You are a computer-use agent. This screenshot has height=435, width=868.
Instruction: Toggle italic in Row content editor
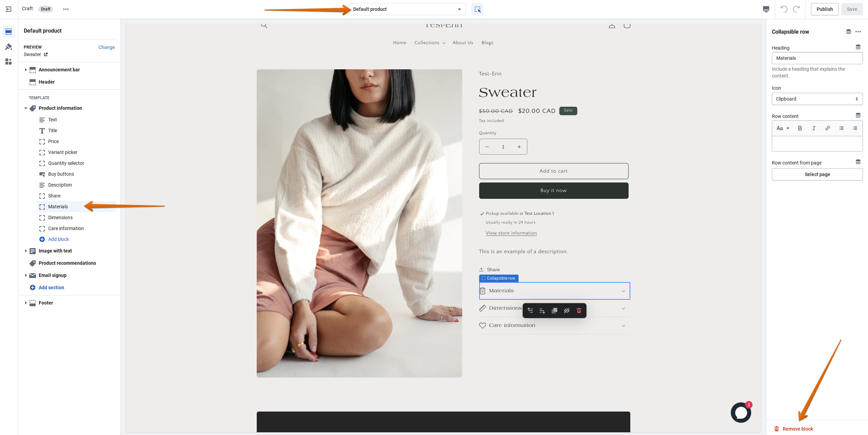pyautogui.click(x=814, y=128)
